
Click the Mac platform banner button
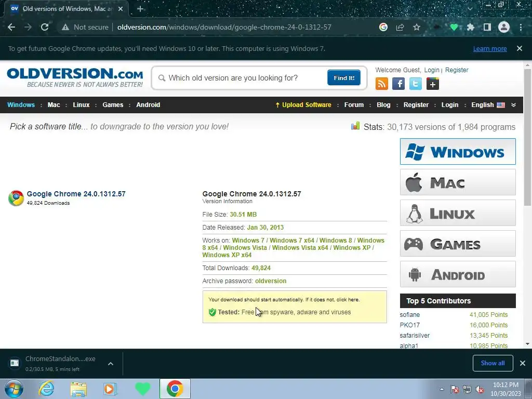(x=458, y=182)
